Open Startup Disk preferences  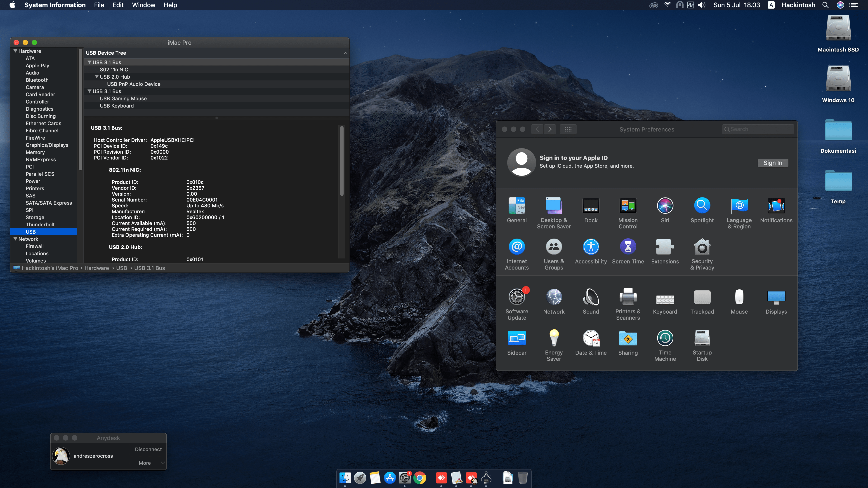pyautogui.click(x=702, y=338)
